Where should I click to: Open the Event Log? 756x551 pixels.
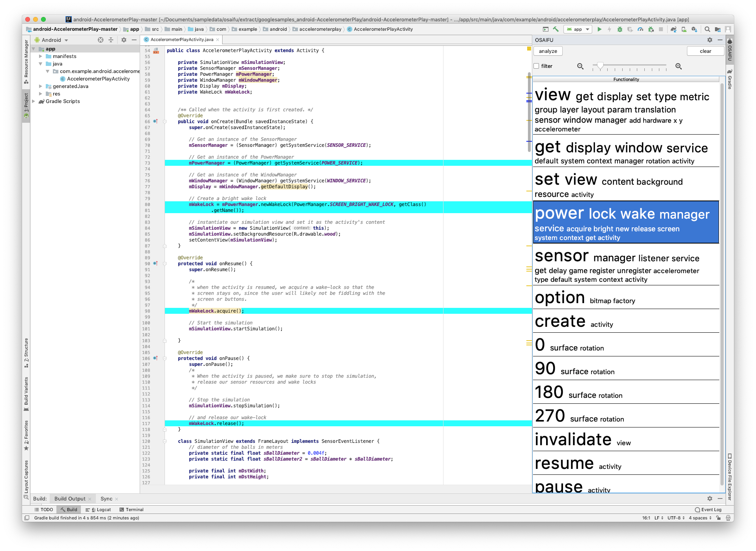click(708, 510)
